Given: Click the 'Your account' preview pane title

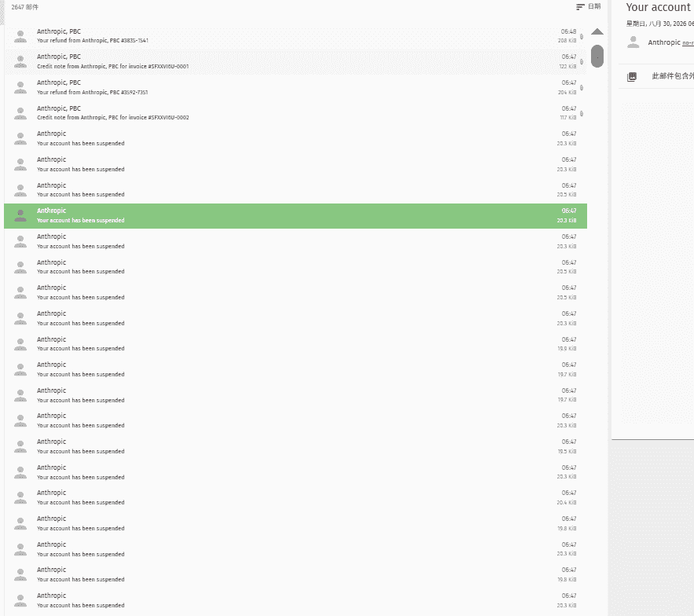Looking at the screenshot, I should [x=659, y=7].
